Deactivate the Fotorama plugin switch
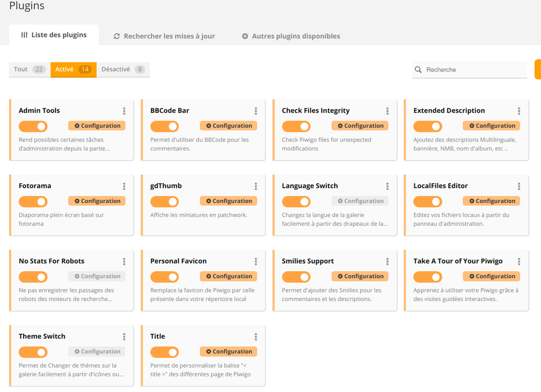 coord(33,201)
